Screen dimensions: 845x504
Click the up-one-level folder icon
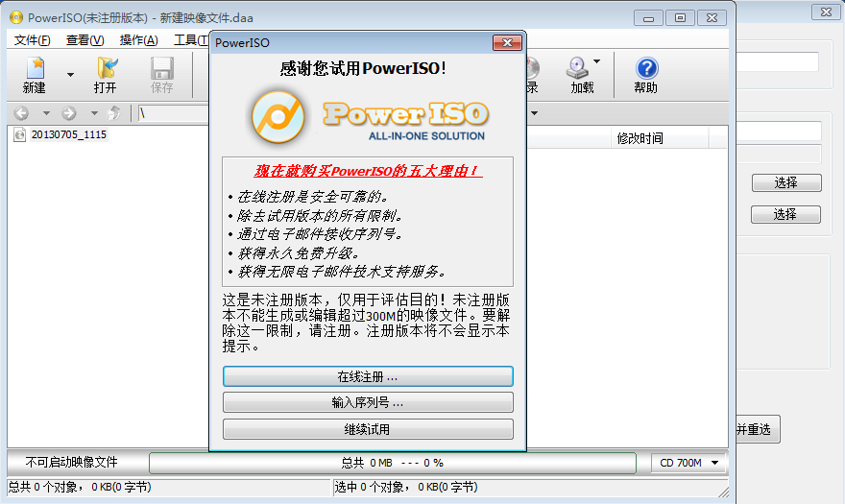coord(115,113)
